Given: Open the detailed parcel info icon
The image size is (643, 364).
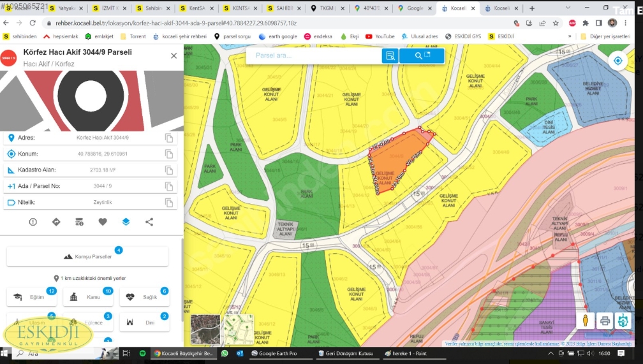Looking at the screenshot, I should [80, 222].
